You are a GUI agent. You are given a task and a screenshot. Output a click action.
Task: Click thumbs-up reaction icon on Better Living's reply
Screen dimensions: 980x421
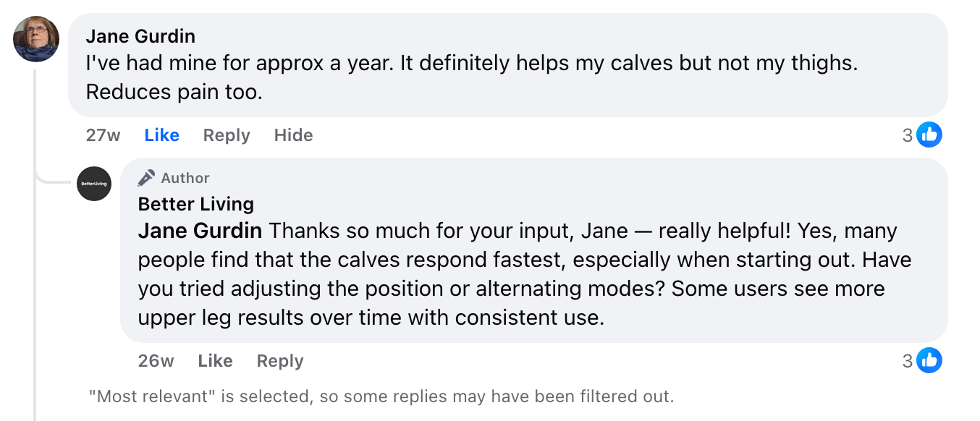929,360
